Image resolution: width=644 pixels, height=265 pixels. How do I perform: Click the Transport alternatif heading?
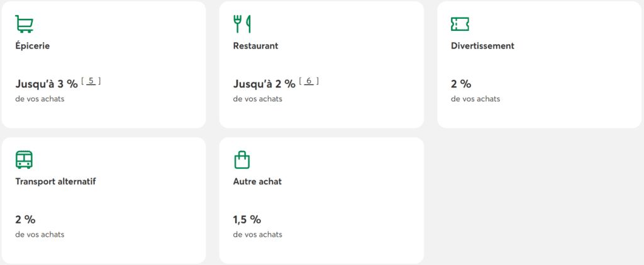(x=55, y=181)
